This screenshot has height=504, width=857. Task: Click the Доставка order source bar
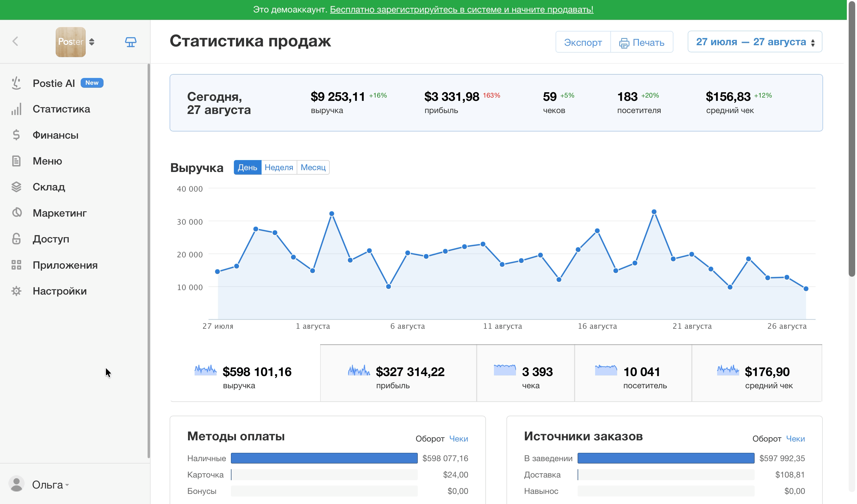[666, 475]
